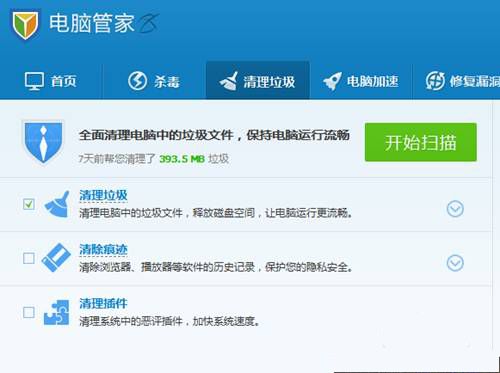Open the 清理垃圾 item link
The width and height of the screenshot is (500, 373).
click(x=103, y=195)
